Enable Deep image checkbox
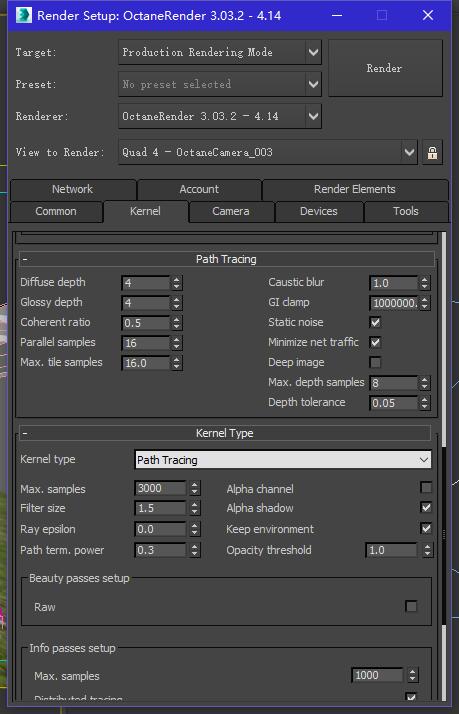This screenshot has height=714, width=459. pos(375,362)
